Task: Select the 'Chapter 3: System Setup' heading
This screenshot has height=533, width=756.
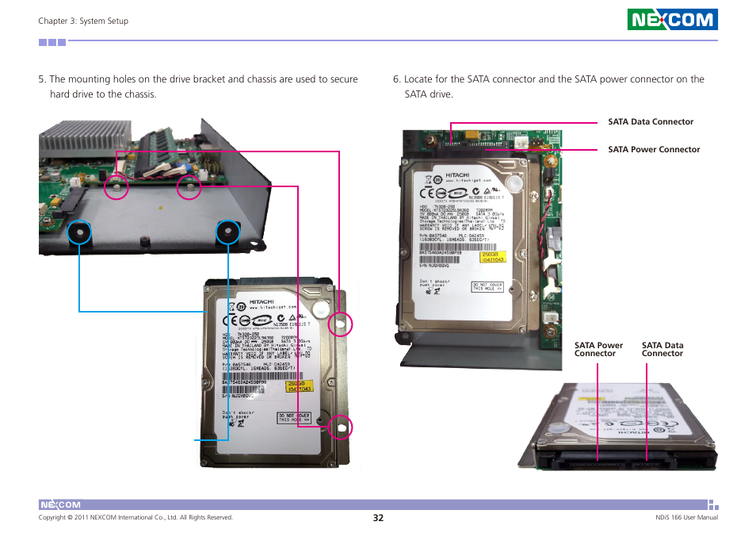Action: pyautogui.click(x=83, y=21)
